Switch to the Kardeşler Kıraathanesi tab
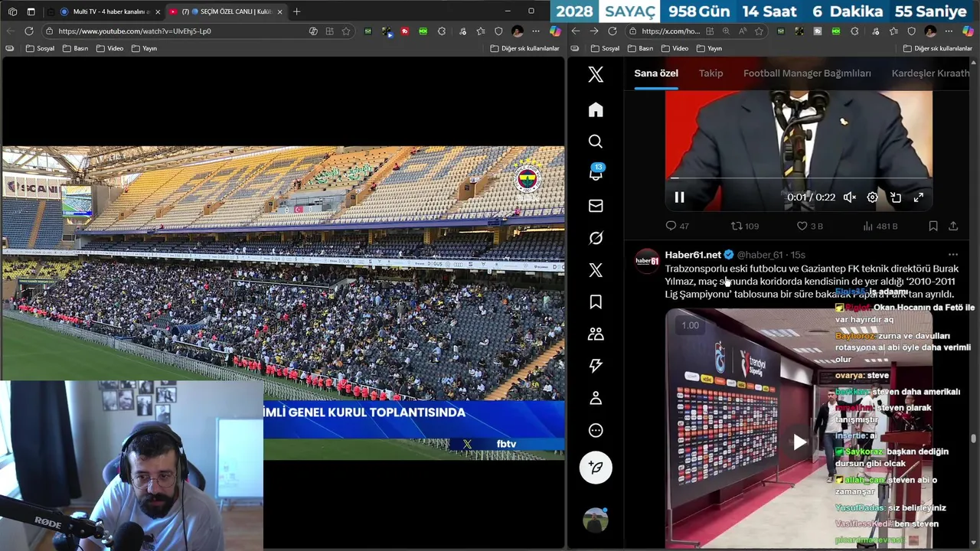Viewport: 980px width, 551px height. 931,73
